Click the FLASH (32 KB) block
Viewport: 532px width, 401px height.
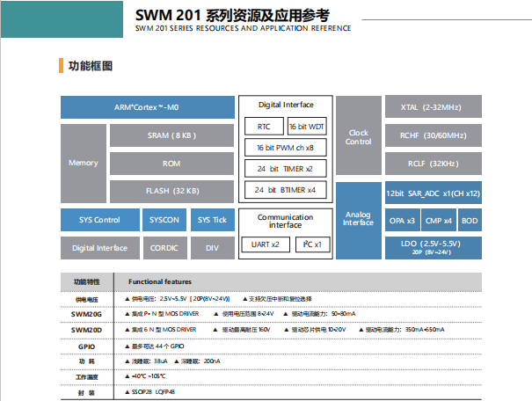coord(171,192)
